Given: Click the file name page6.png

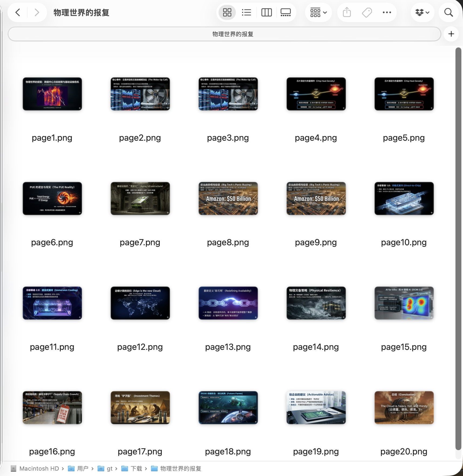Looking at the screenshot, I should click(52, 243).
